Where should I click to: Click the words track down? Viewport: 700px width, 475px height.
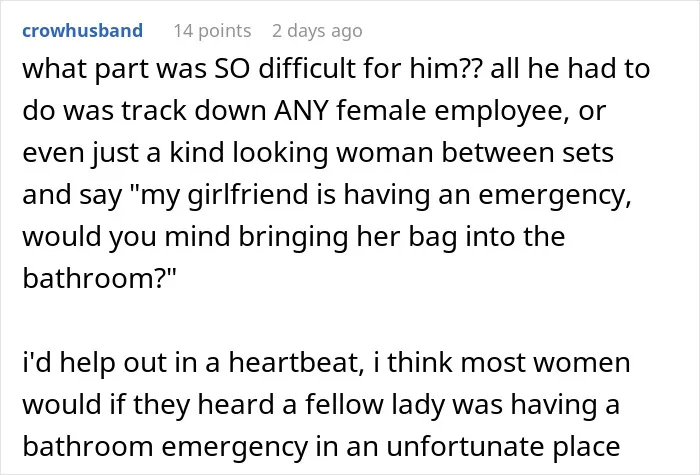[194, 111]
